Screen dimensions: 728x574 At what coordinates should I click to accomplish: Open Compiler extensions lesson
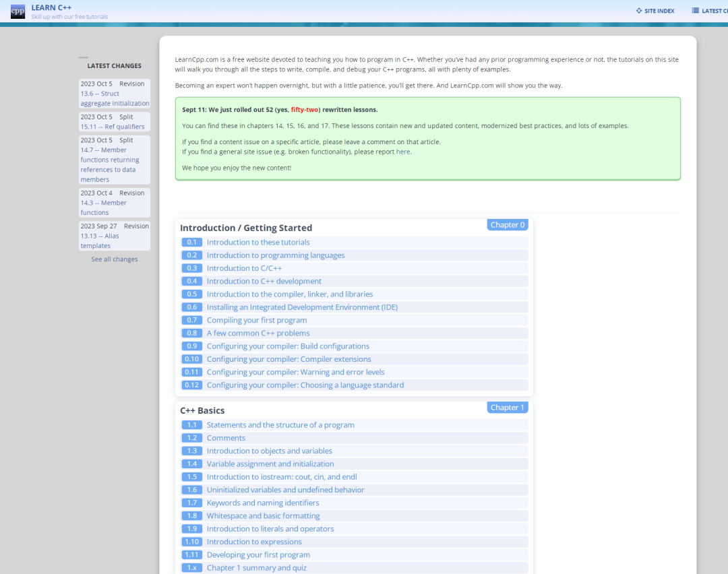289,359
